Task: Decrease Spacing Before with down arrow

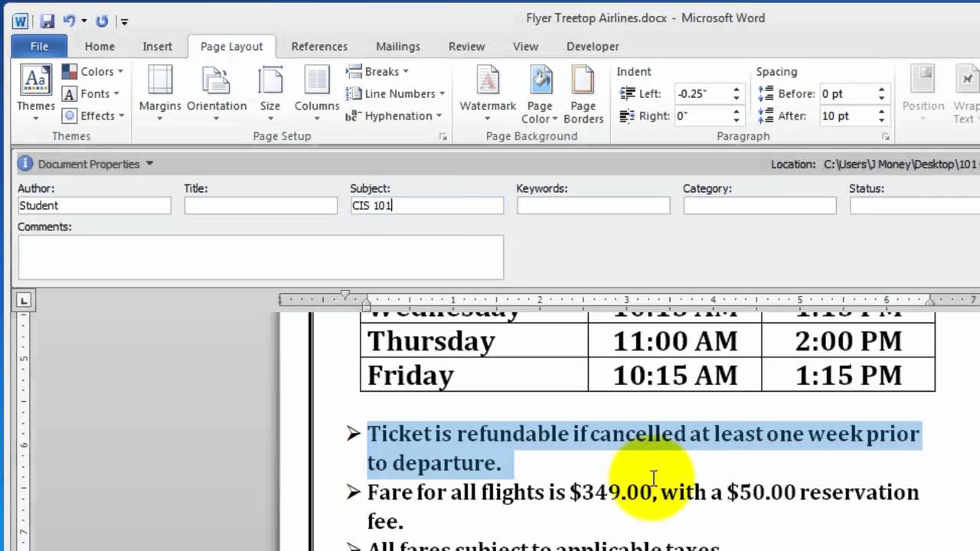Action: [882, 98]
